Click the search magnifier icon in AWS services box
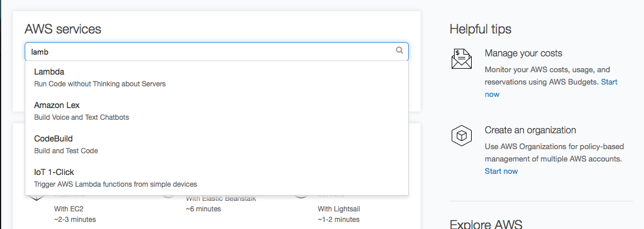Image resolution: width=644 pixels, height=229 pixels. click(399, 50)
